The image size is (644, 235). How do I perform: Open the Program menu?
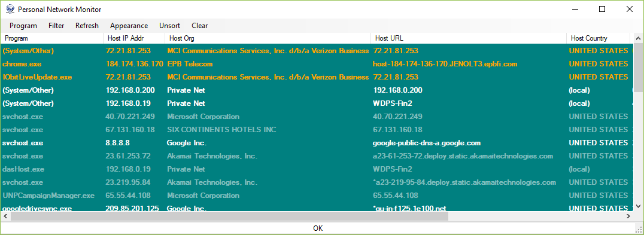point(23,26)
